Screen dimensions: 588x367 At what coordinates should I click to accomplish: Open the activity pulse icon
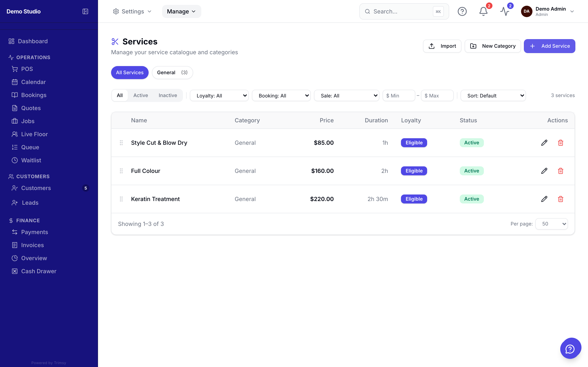505,11
